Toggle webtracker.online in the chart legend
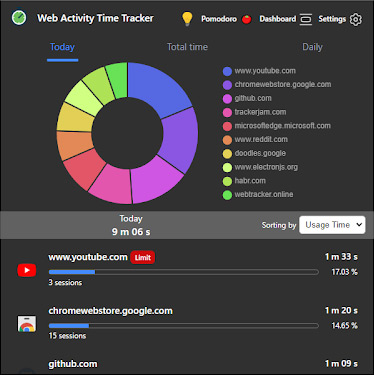This screenshot has height=375, width=374. tap(258, 194)
